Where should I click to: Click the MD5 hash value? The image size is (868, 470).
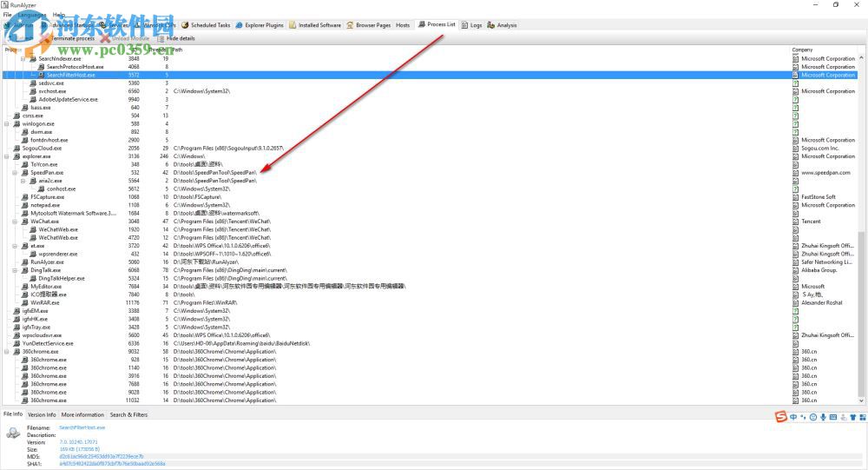pos(102,457)
